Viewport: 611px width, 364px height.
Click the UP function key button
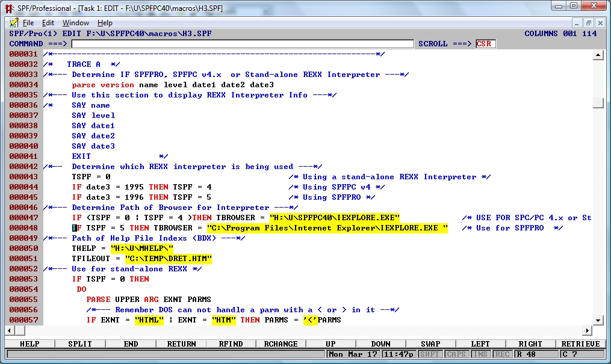pos(330,344)
